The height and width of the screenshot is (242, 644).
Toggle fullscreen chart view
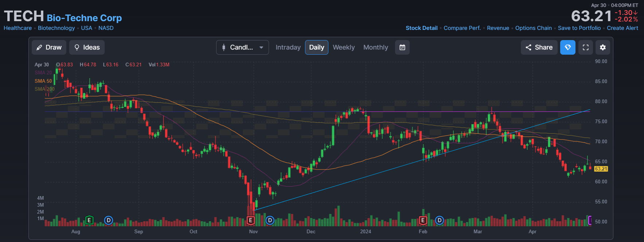point(586,47)
